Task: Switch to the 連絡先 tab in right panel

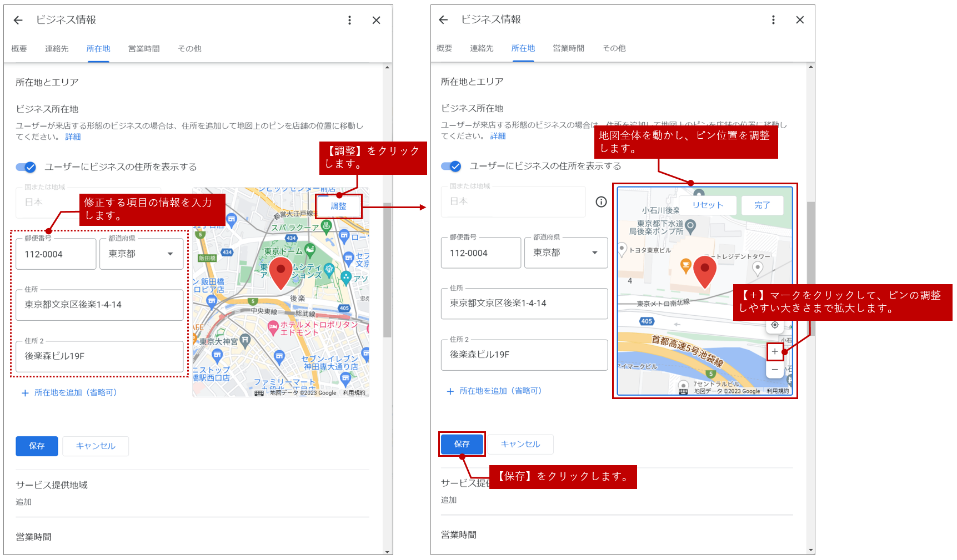Action: point(482,48)
